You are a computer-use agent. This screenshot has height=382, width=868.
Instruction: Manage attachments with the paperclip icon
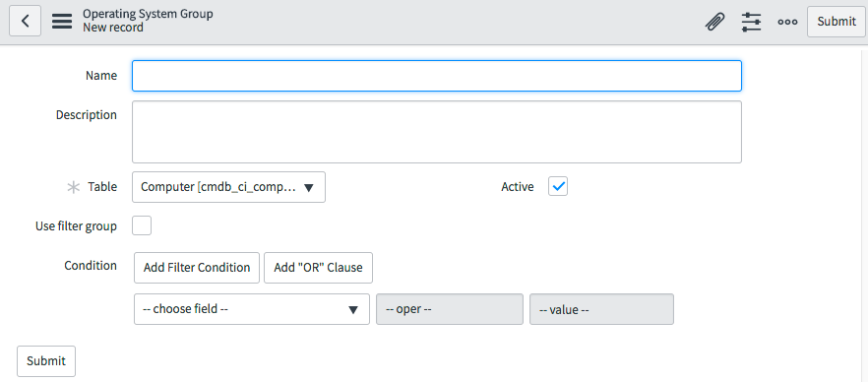(x=714, y=22)
